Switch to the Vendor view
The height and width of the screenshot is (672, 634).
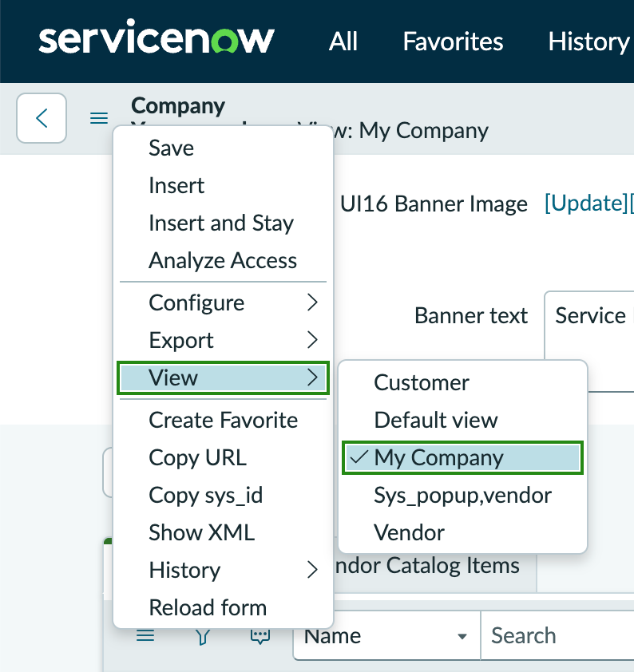(x=462, y=532)
